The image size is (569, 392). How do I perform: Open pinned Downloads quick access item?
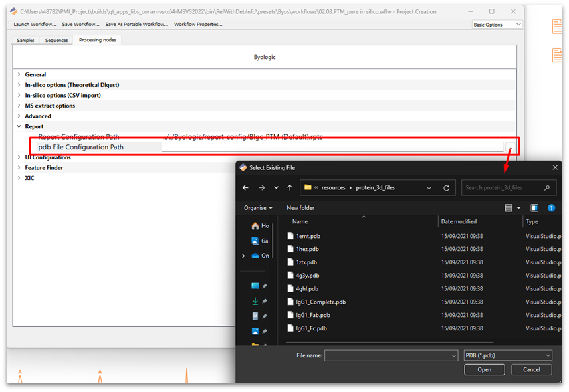pyautogui.click(x=255, y=301)
